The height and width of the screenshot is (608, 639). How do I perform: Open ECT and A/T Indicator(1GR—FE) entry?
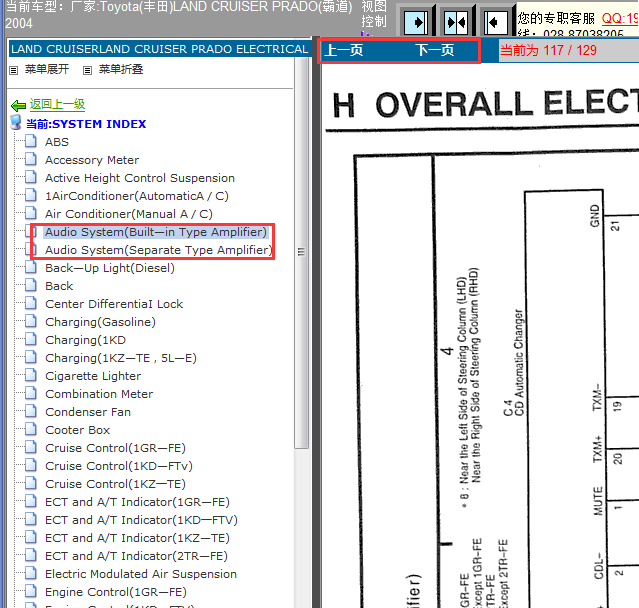pos(138,502)
